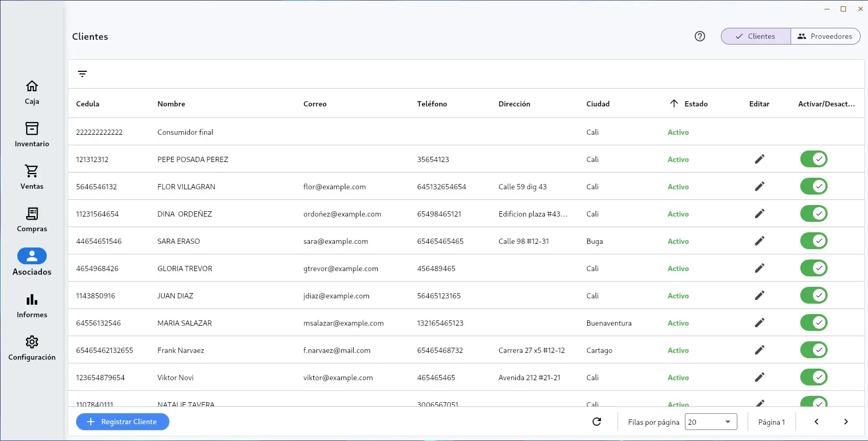
Task: Toggle SARA ERASO active switch
Action: point(813,241)
